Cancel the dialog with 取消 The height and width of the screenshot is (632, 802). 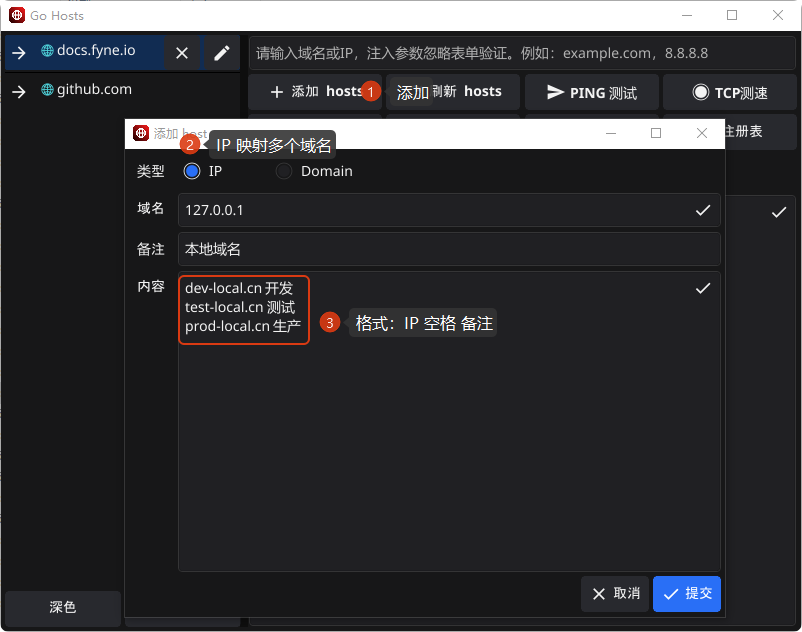[x=614, y=593]
